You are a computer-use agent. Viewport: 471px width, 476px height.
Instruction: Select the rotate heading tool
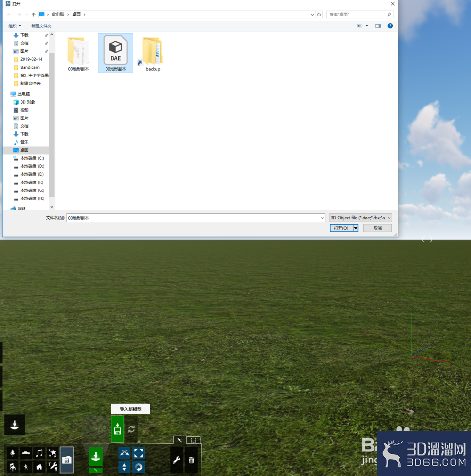138,467
